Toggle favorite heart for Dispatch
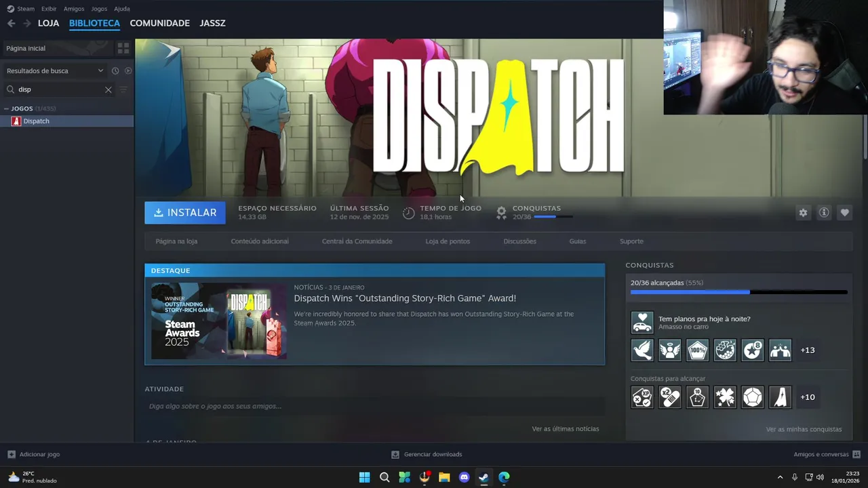 844,213
